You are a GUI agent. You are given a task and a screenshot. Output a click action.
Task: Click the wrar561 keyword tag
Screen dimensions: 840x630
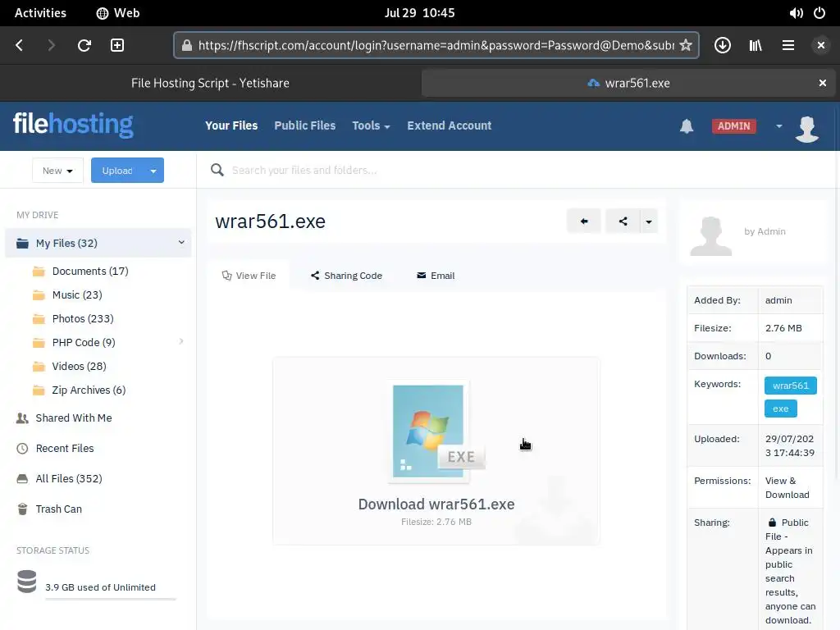click(790, 386)
